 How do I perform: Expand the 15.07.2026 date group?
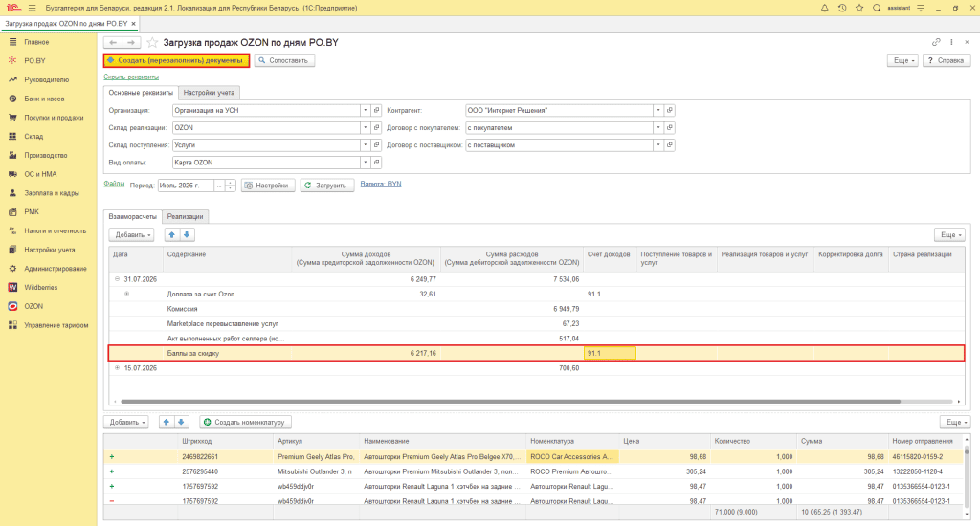[x=117, y=368]
